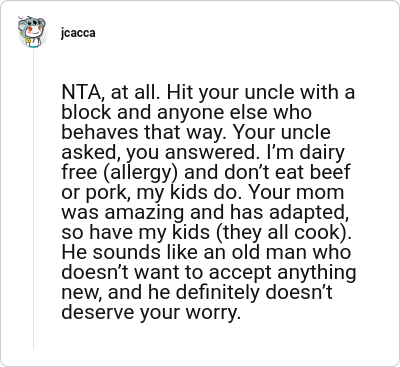Click the phrase "was amazing and has adapted"
400x367 pixels.
[205, 213]
